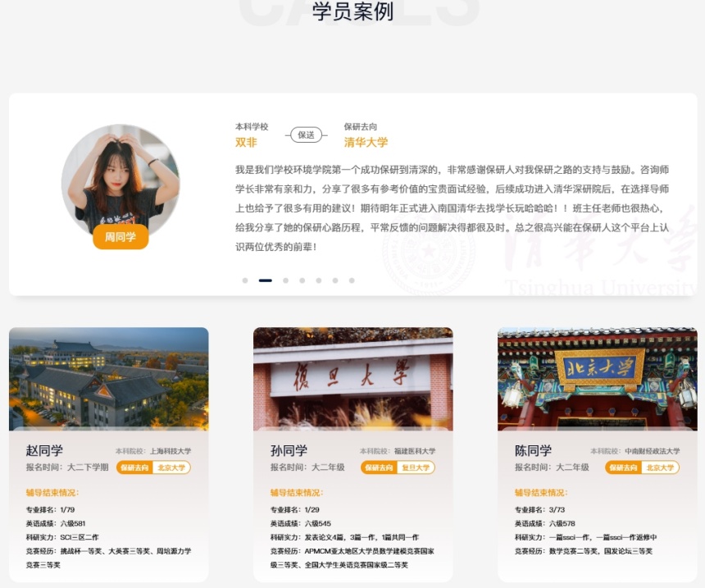Click 周同学's testimonial paragraph

pos(453,208)
